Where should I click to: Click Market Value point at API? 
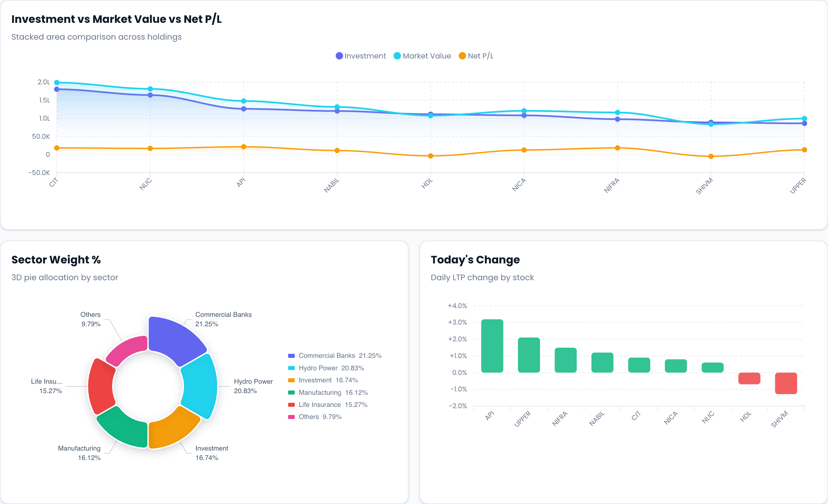(x=244, y=101)
